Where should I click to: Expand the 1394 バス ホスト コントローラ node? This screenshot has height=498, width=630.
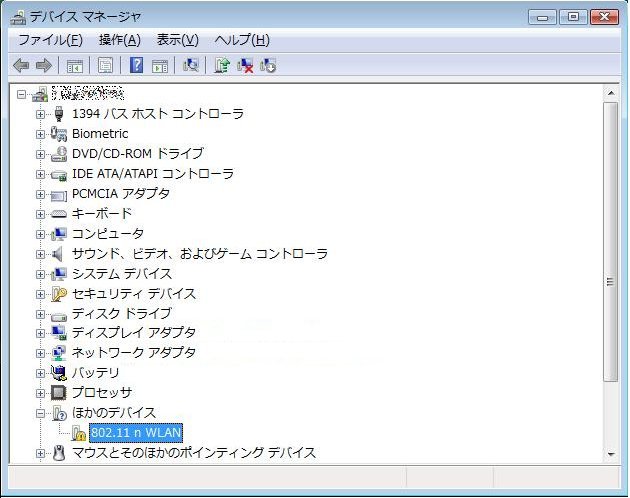pos(40,114)
